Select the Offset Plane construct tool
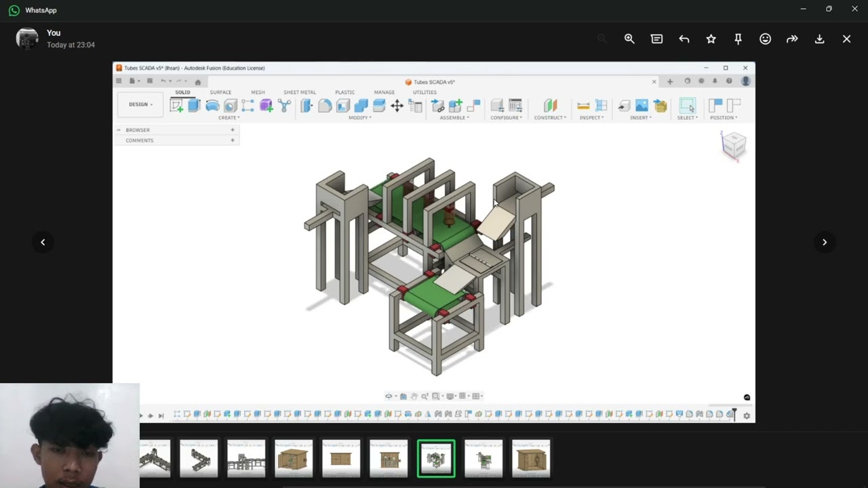This screenshot has width=868, height=488. pyautogui.click(x=550, y=105)
